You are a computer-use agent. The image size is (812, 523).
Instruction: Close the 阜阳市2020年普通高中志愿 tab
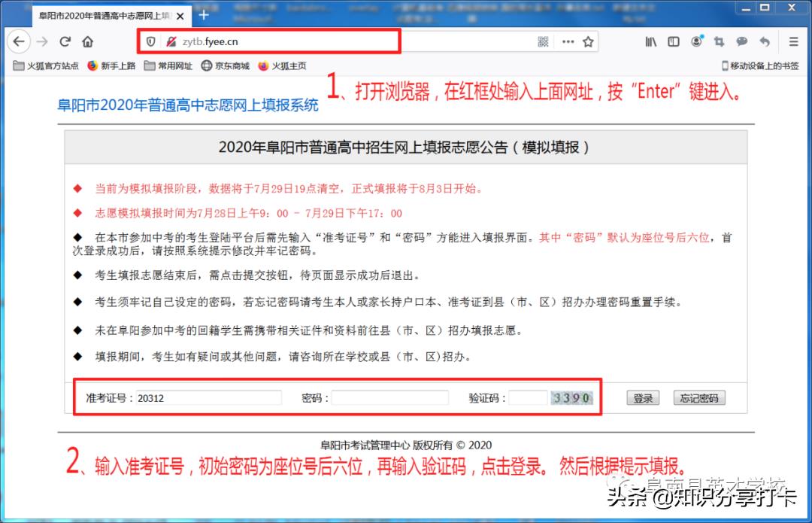(x=180, y=16)
